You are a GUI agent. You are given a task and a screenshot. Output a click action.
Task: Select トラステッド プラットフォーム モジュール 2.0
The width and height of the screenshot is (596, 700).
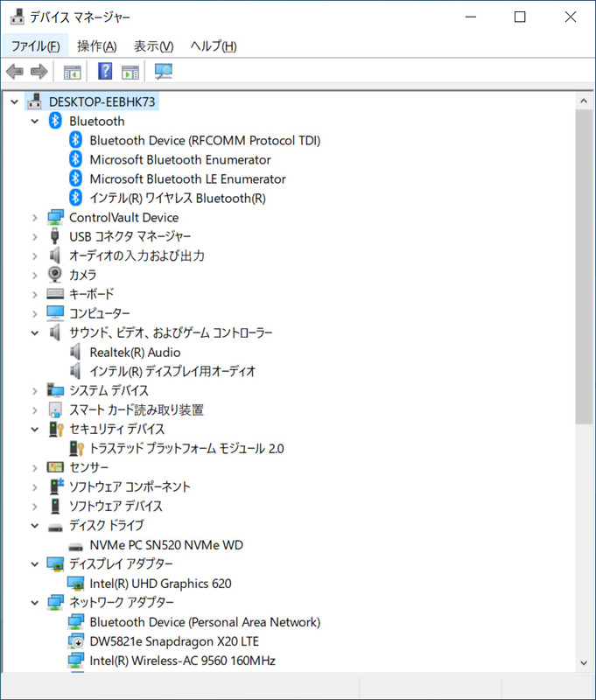(x=186, y=448)
